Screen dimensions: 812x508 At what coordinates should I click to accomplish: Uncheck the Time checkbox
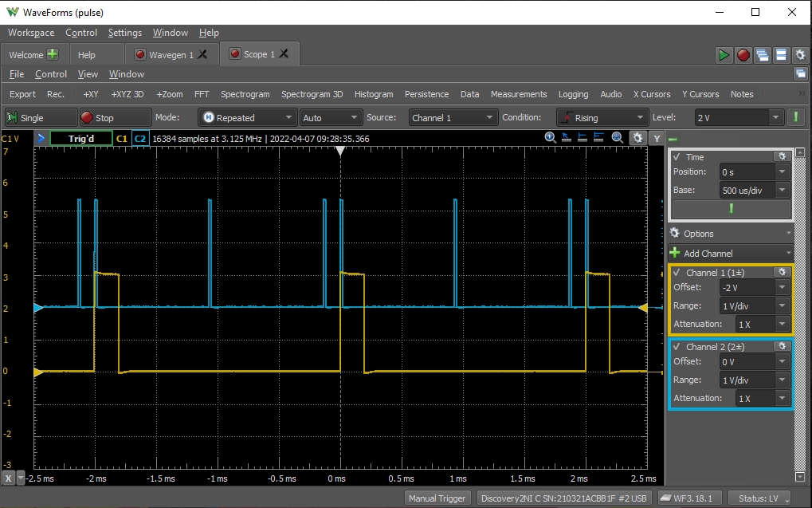point(677,156)
